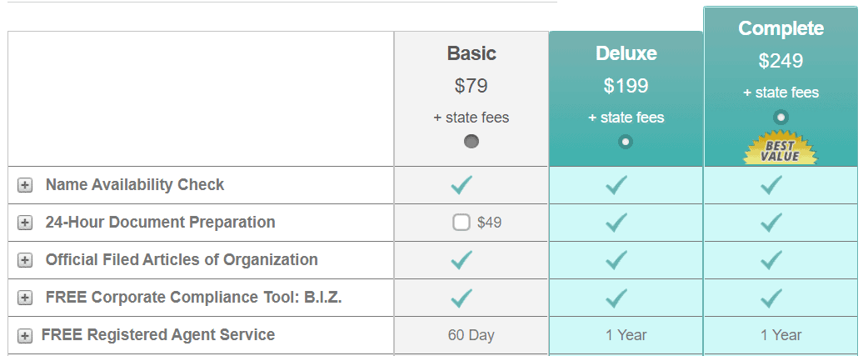Click the Best Value badge icon
Viewport: 868px width, 356px height.
[x=780, y=148]
